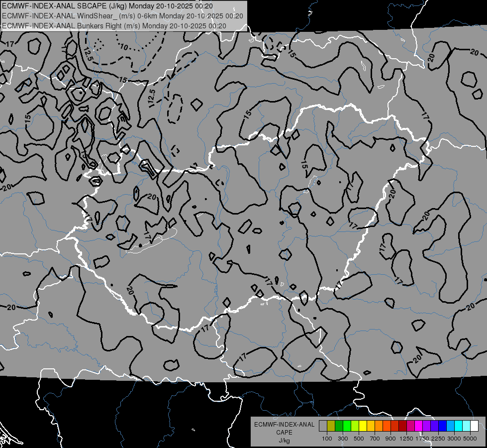This screenshot has height=448, width=487.
Task: Click the ECMWF-INDEX-ANAL legend title
Action: [x=284, y=425]
